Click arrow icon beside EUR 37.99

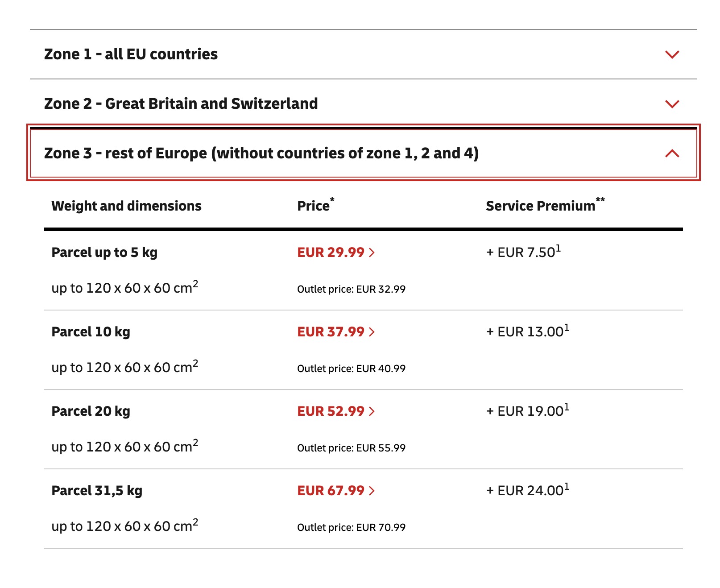[x=372, y=332]
